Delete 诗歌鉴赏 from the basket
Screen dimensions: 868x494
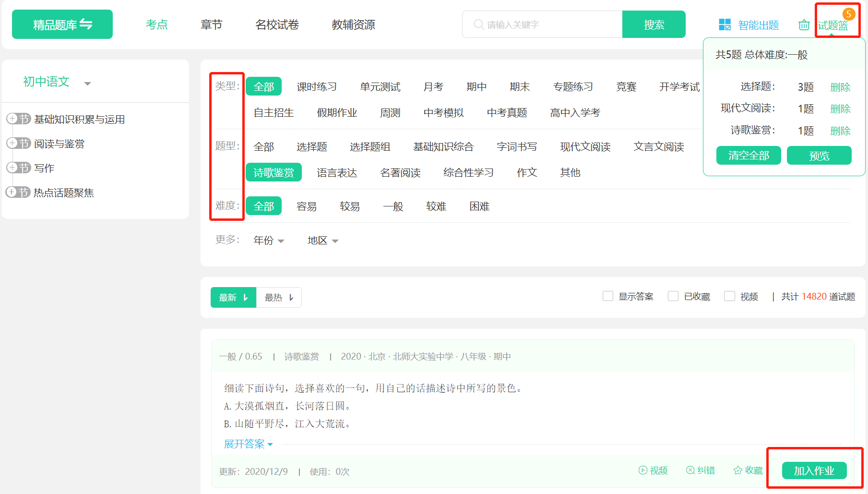pyautogui.click(x=840, y=131)
